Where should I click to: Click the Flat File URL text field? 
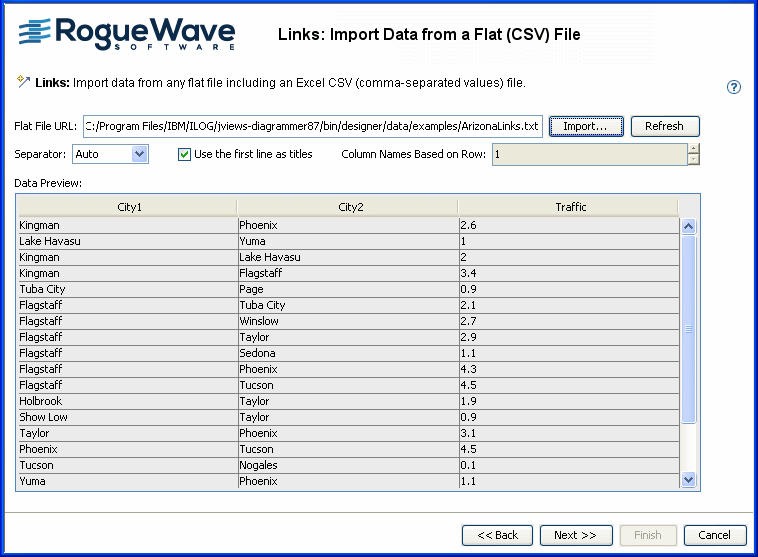click(313, 127)
